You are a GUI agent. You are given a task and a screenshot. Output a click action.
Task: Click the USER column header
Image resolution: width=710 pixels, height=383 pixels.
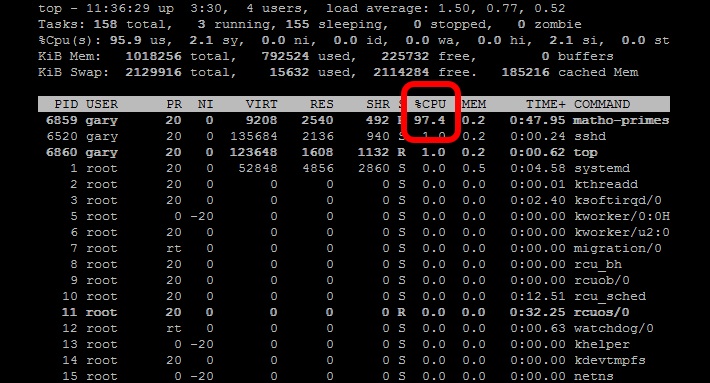point(102,104)
